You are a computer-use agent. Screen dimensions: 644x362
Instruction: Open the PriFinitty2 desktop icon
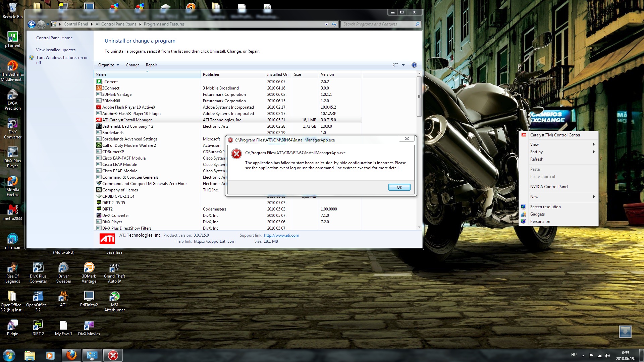(x=89, y=299)
